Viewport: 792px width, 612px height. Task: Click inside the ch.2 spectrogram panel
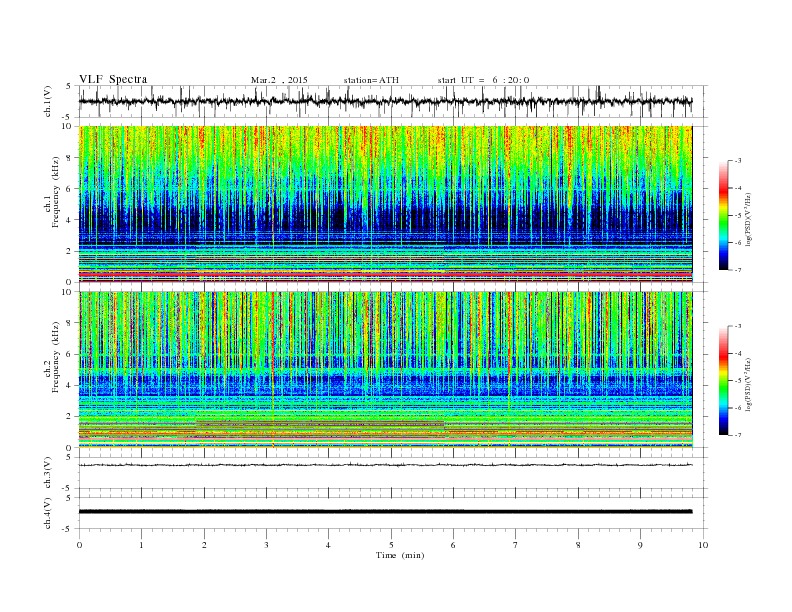point(385,370)
